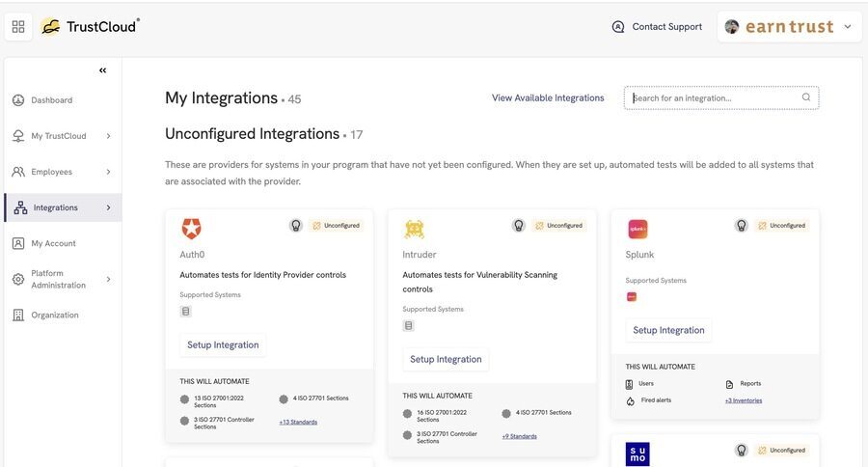Click Unconfigured Integrations heading
The height and width of the screenshot is (467, 868).
tap(253, 134)
